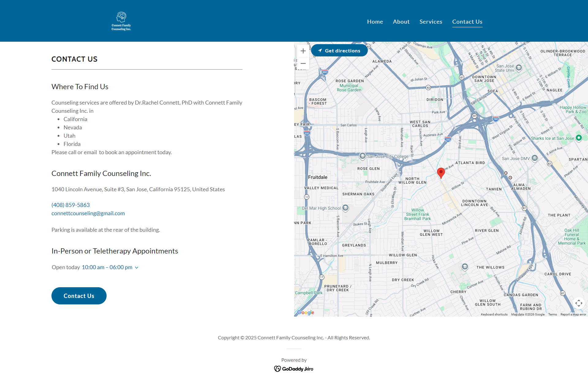Viewport: 588px width, 389px height.
Task: Open Keyboard shortcuts on the map
Action: point(494,315)
